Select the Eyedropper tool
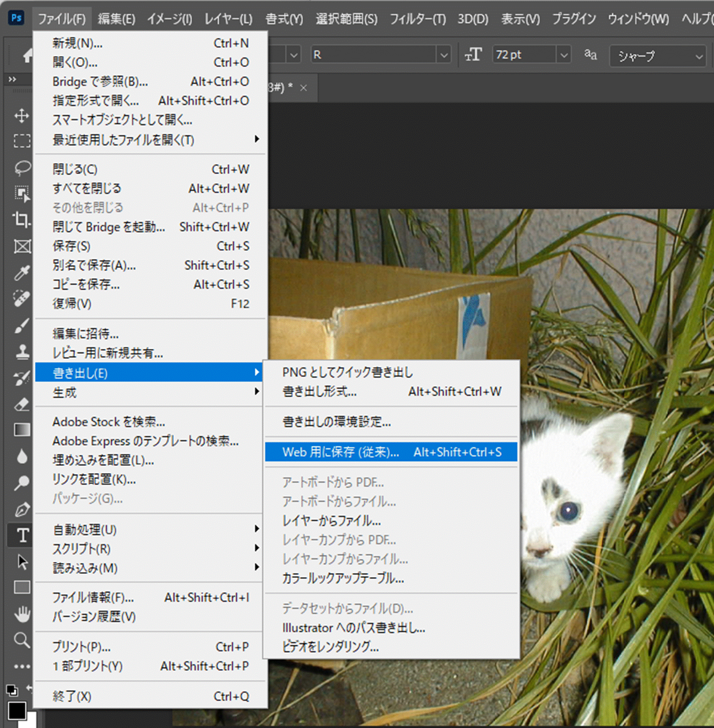The width and height of the screenshot is (714, 728). pos(22,273)
